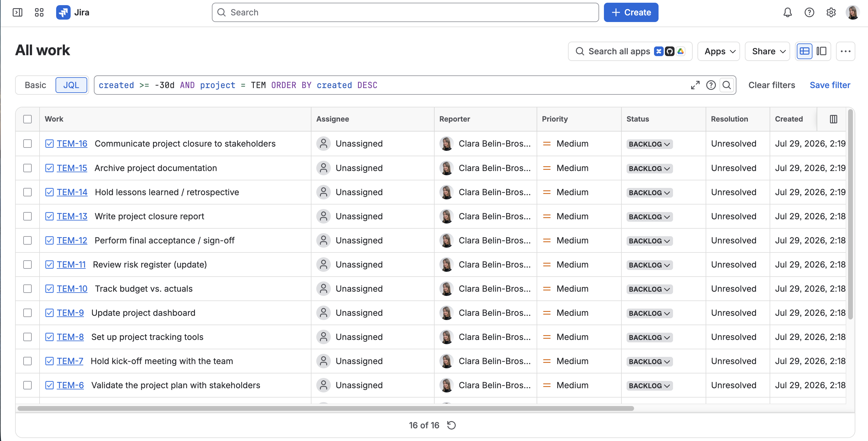Expand the JQL editor
The height and width of the screenshot is (441, 868).
click(695, 85)
